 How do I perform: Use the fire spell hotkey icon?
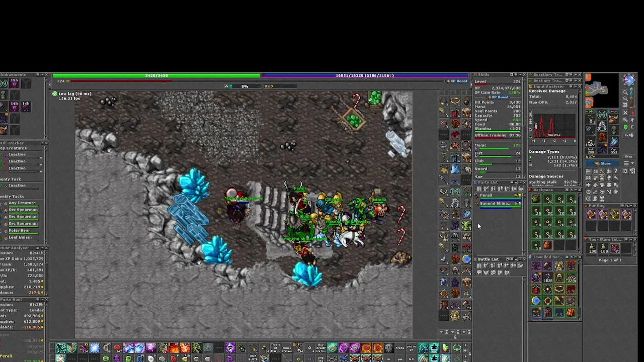point(174,348)
